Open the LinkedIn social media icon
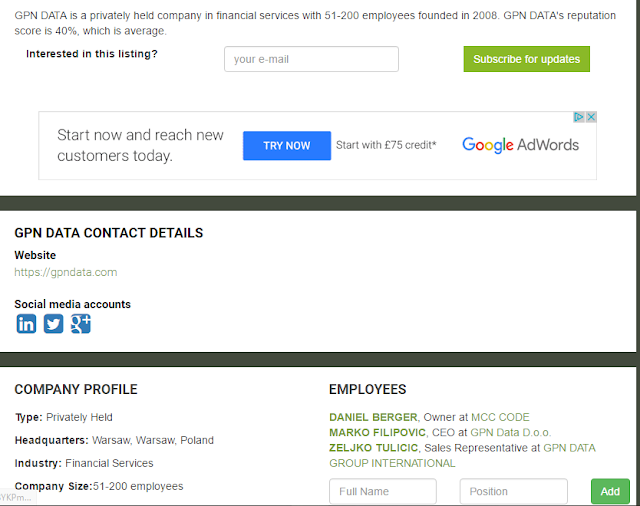640x506 pixels. tap(26, 324)
